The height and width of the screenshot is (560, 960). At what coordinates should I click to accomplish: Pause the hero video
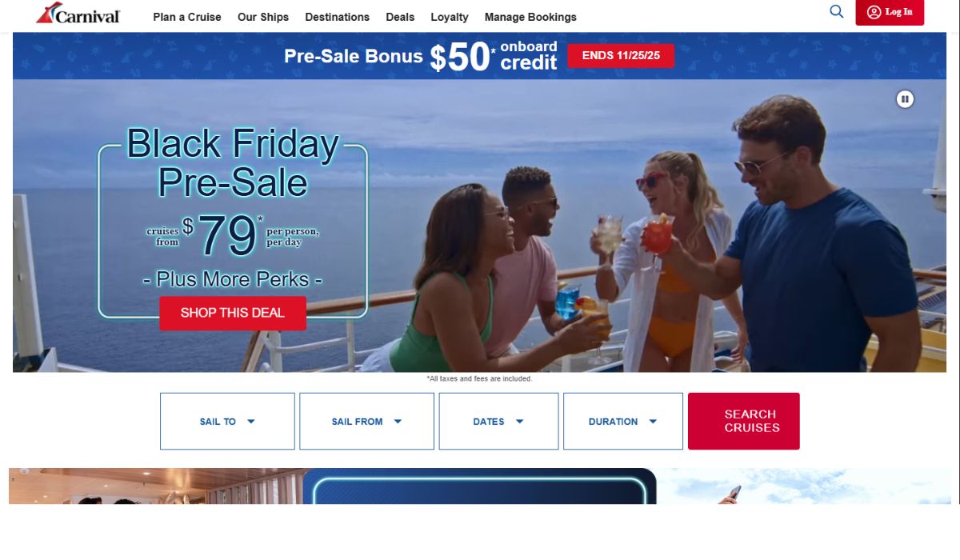(905, 99)
